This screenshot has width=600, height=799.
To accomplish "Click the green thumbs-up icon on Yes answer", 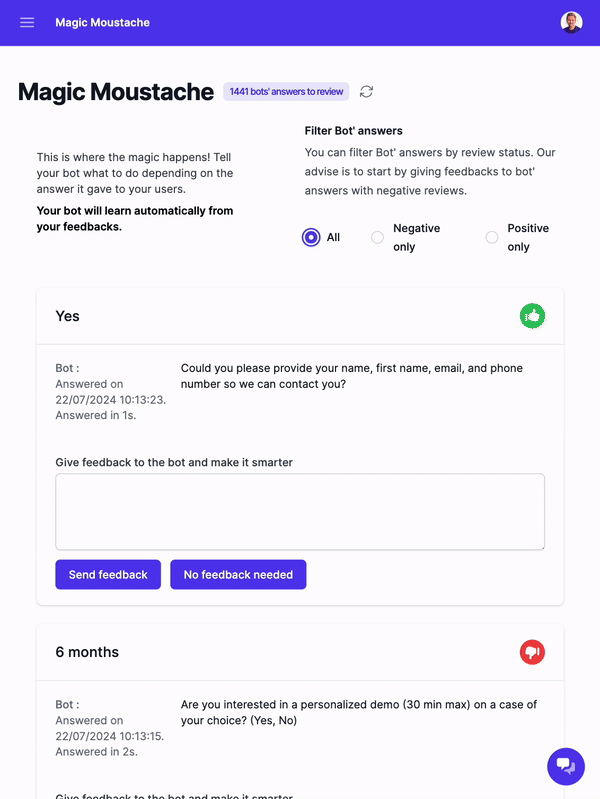I will point(532,316).
